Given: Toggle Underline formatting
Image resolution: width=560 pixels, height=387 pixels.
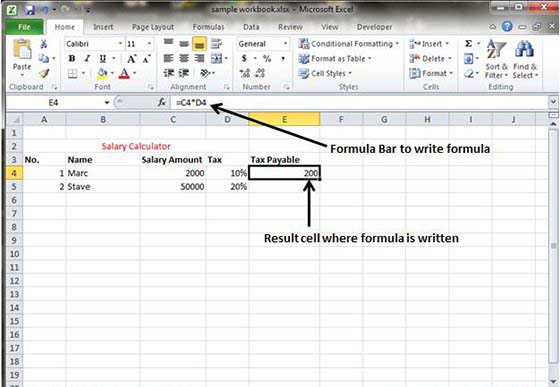Looking at the screenshot, I should [102, 59].
